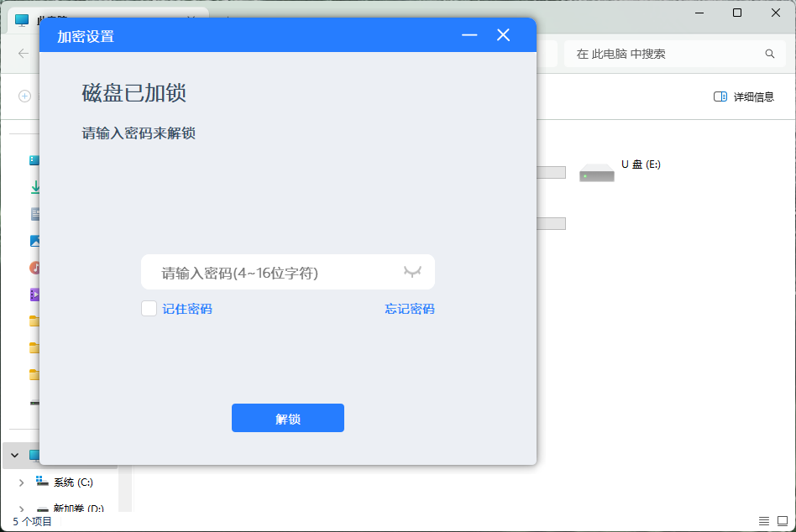Screen dimensions: 796x532
Task: Click the U 盘 (E:) drive icon
Action: [x=597, y=171]
